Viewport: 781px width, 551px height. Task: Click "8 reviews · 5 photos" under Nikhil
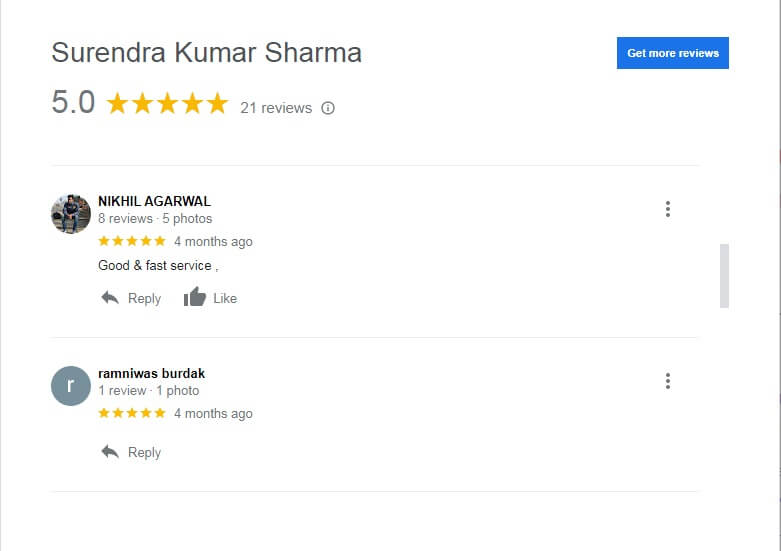pyautogui.click(x=155, y=218)
